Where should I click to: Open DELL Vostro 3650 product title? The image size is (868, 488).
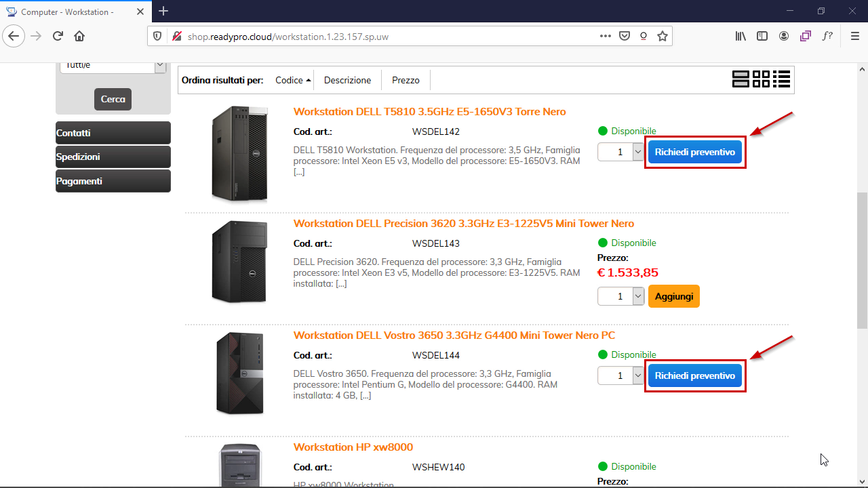click(454, 335)
